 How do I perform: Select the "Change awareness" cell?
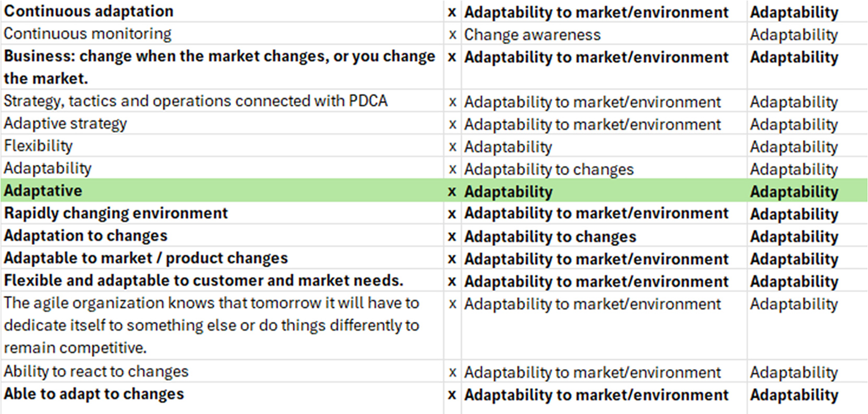pyautogui.click(x=532, y=35)
